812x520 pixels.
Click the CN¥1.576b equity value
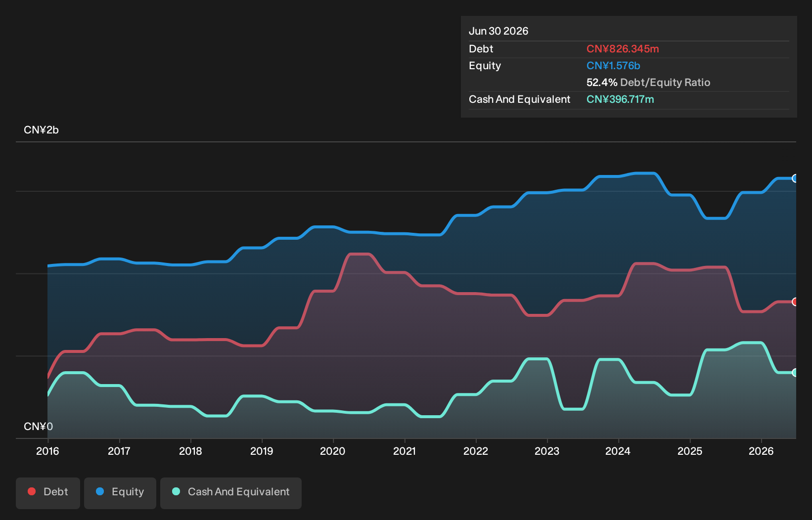click(613, 66)
